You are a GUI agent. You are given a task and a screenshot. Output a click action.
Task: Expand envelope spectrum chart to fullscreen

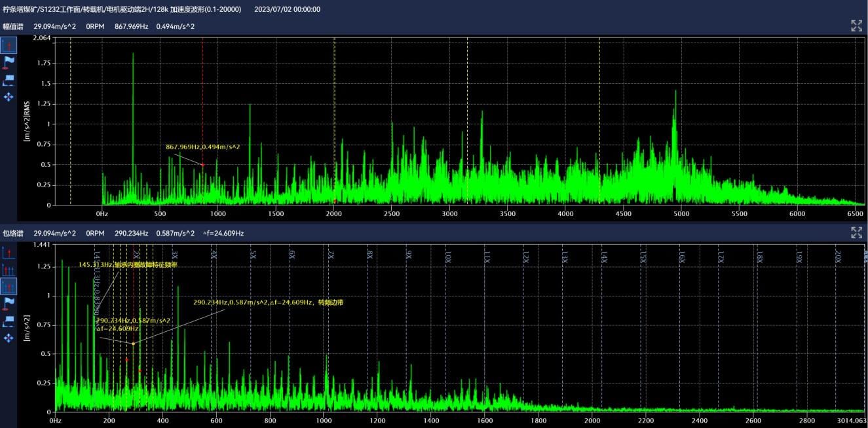tap(856, 232)
